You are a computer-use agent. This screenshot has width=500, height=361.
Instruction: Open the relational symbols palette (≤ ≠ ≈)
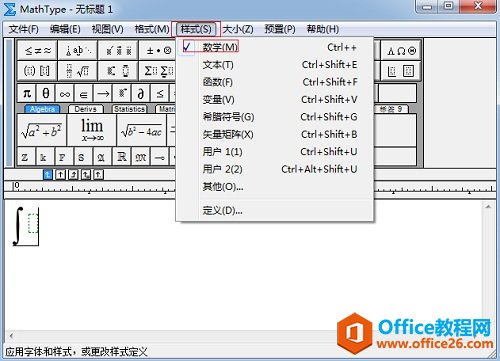(38, 51)
